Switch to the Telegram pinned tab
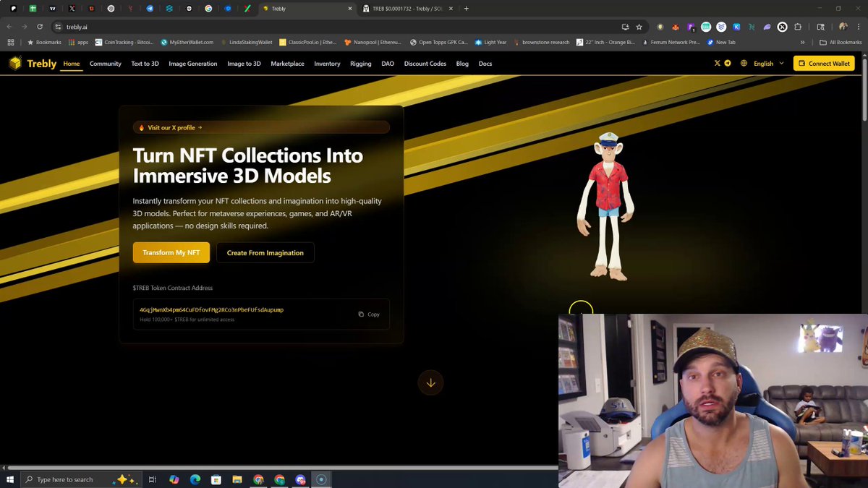This screenshot has width=868, height=488. tap(150, 9)
